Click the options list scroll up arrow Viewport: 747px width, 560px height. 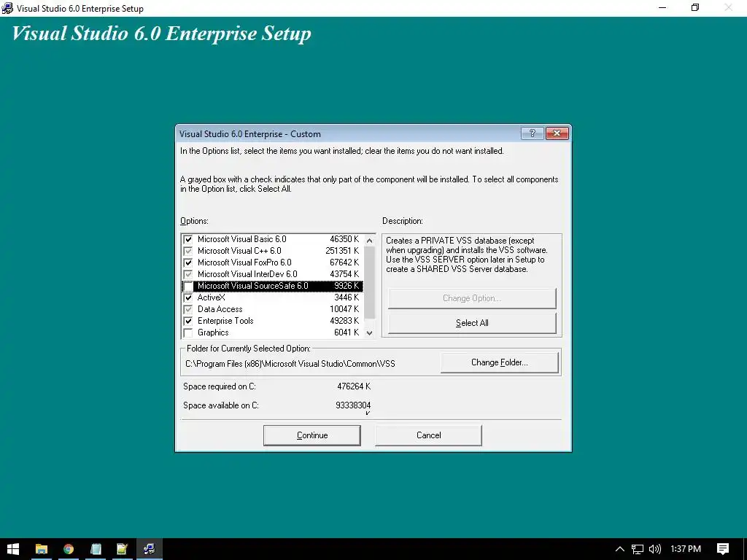[369, 241]
